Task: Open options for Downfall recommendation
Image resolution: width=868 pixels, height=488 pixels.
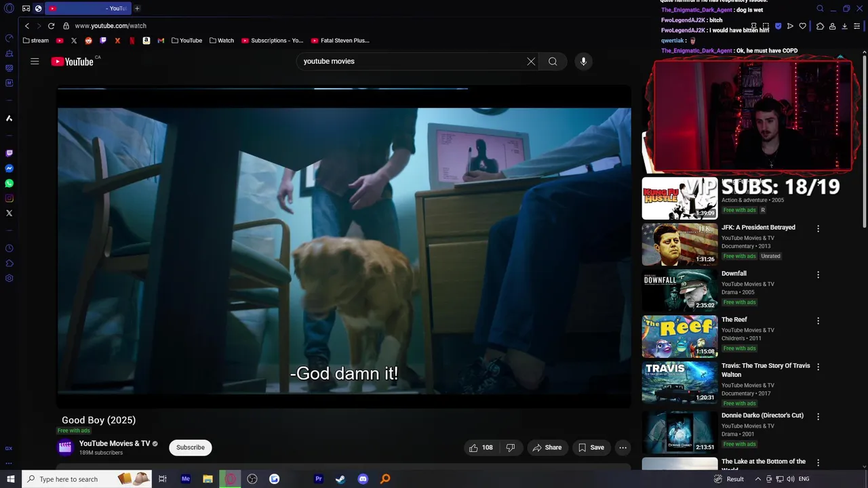Action: (818, 275)
